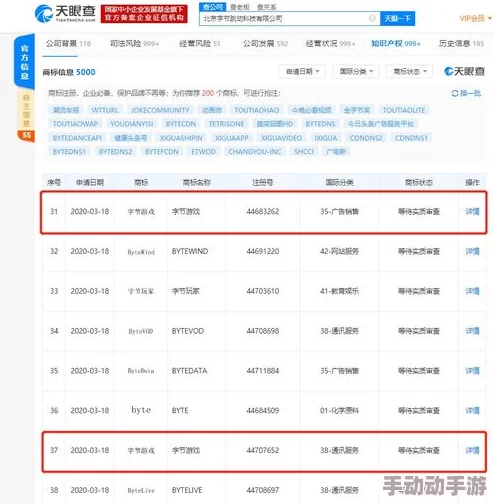This screenshot has height=504, width=493.
Task: Click the WTTURL recommended trademark tag
Action: (x=105, y=110)
